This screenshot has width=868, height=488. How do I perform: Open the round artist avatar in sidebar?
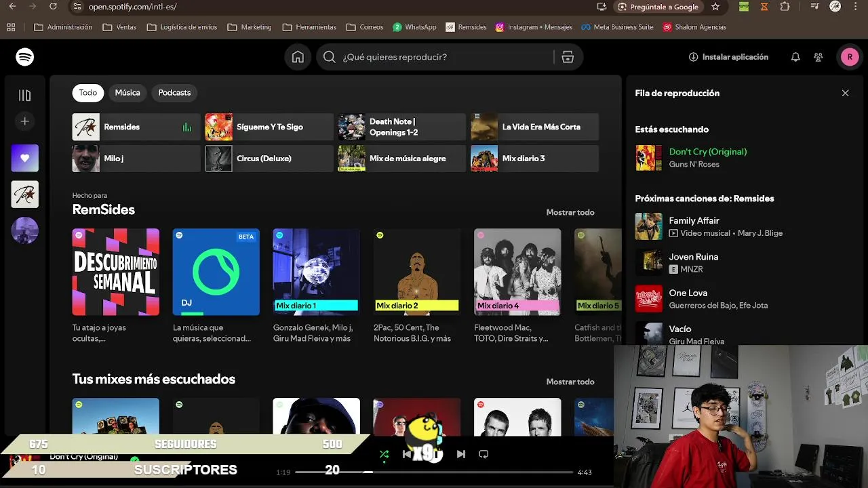click(x=25, y=230)
